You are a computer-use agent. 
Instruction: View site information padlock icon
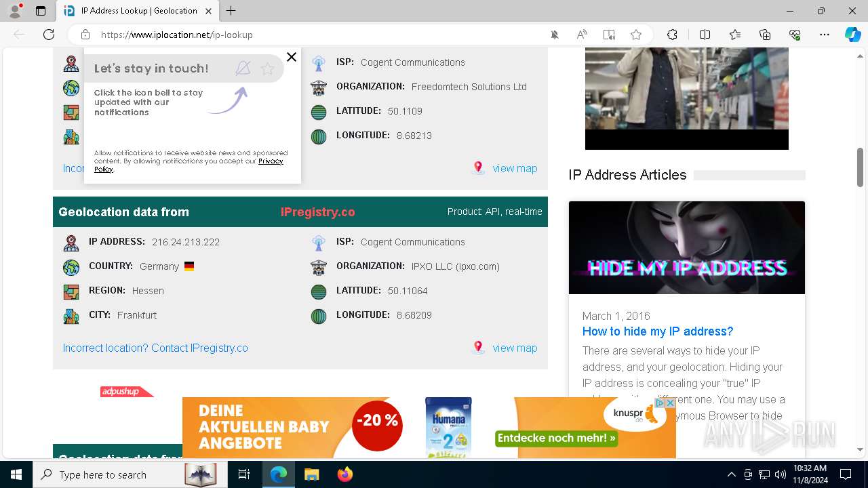coord(85,35)
